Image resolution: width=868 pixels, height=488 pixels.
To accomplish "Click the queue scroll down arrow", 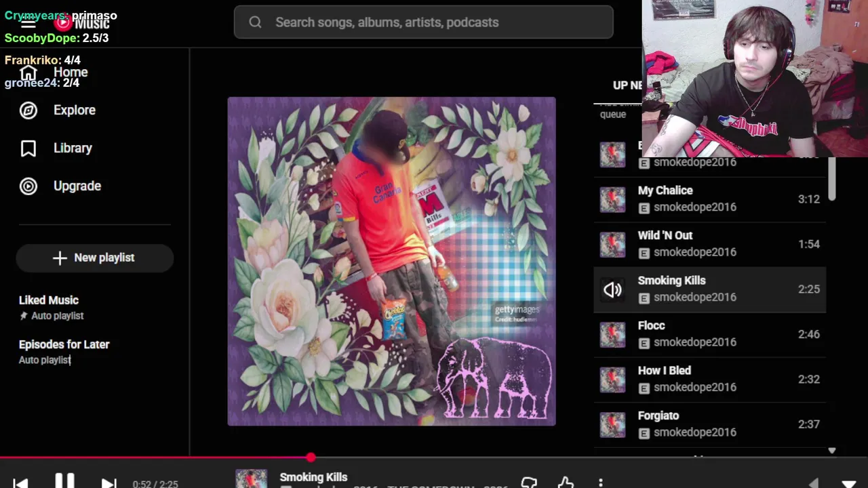I will point(832,451).
